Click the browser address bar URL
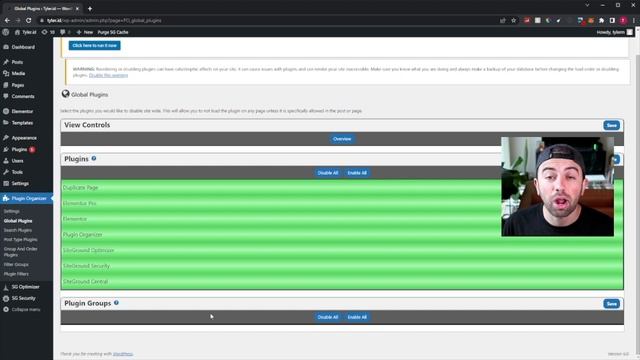640x360 pixels. pyautogui.click(x=104, y=20)
